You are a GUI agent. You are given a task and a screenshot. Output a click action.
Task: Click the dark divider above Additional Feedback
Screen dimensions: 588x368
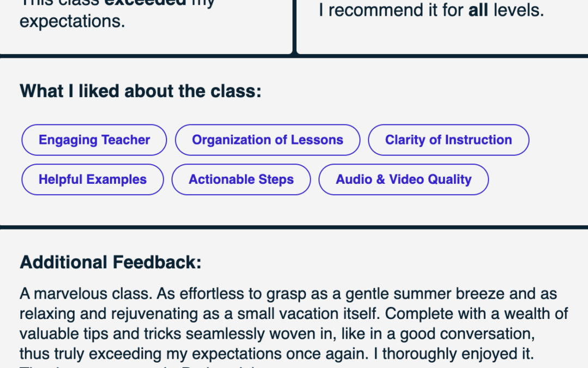294,227
